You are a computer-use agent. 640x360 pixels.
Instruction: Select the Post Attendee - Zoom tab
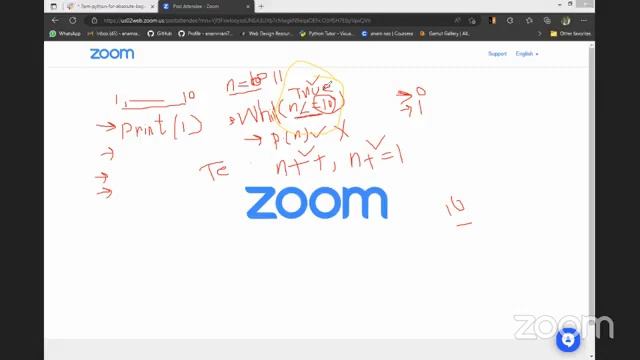click(x=206, y=7)
